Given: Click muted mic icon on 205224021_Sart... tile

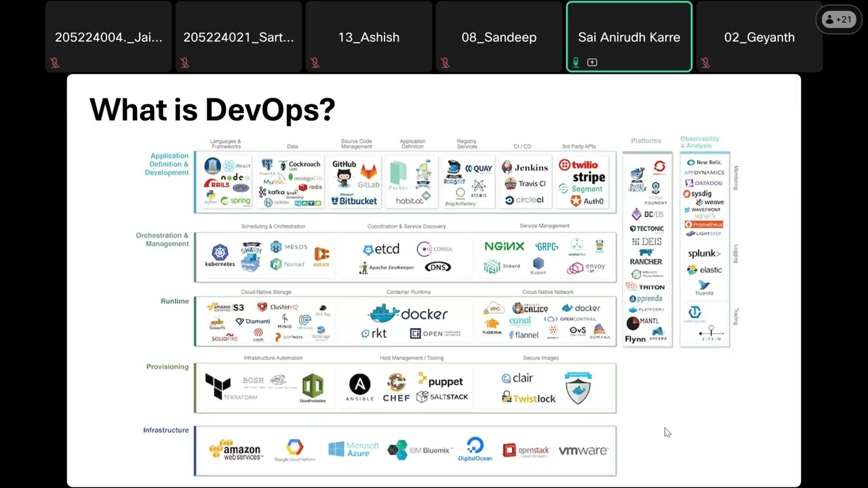Looking at the screenshot, I should point(184,62).
